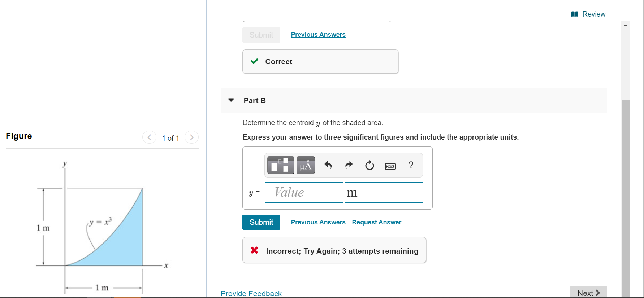Open help via the question mark icon
Screen dimensions: 644x298
(x=411, y=165)
